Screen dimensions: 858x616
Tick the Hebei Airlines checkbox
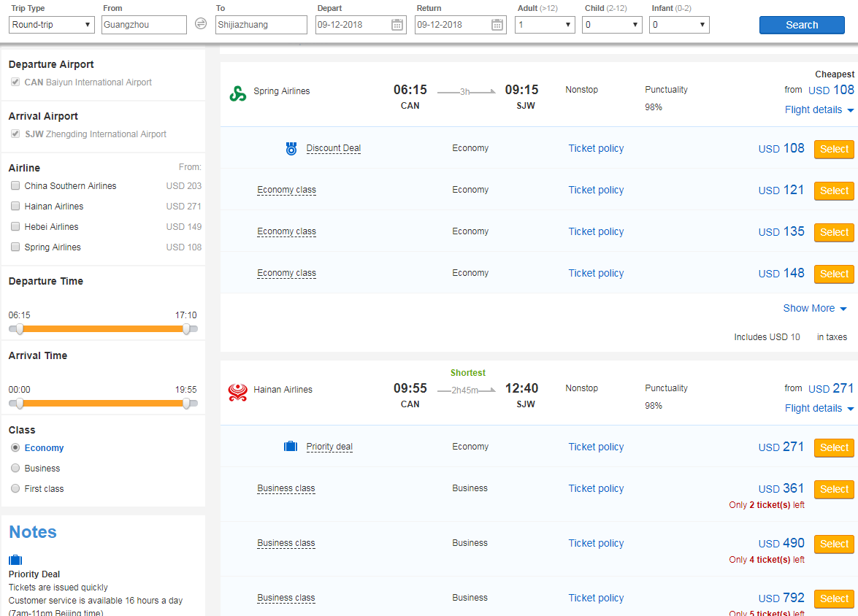point(15,226)
